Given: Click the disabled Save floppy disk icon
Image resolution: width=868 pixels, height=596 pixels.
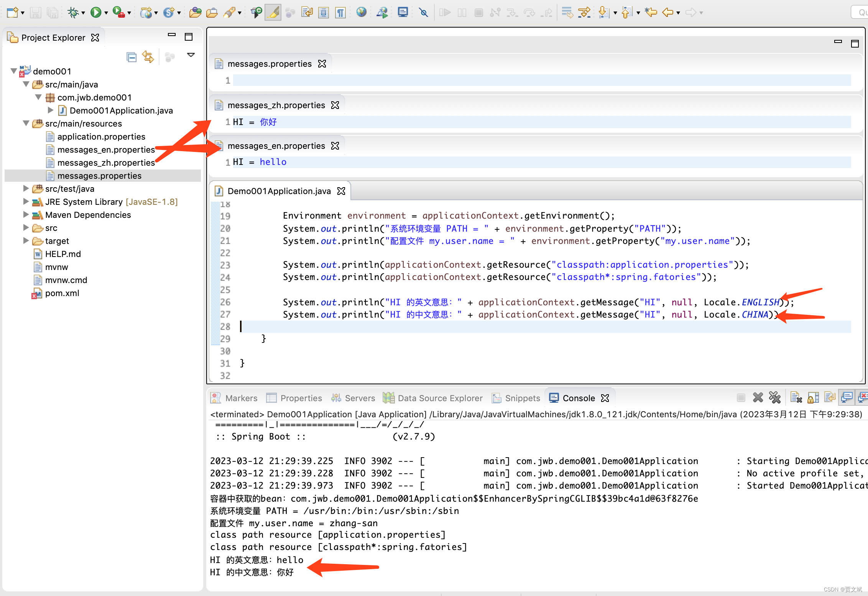Looking at the screenshot, I should [x=36, y=13].
